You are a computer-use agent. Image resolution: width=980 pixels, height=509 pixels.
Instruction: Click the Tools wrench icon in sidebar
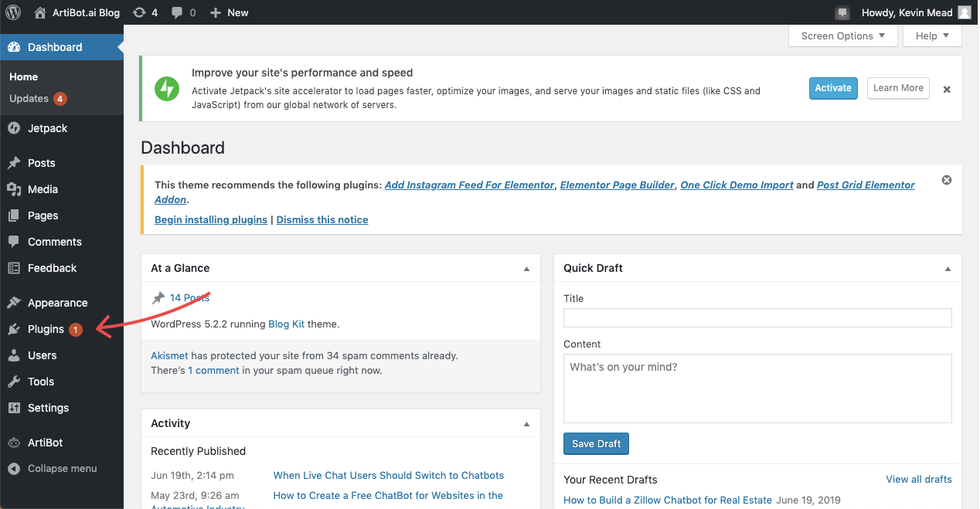pos(14,382)
